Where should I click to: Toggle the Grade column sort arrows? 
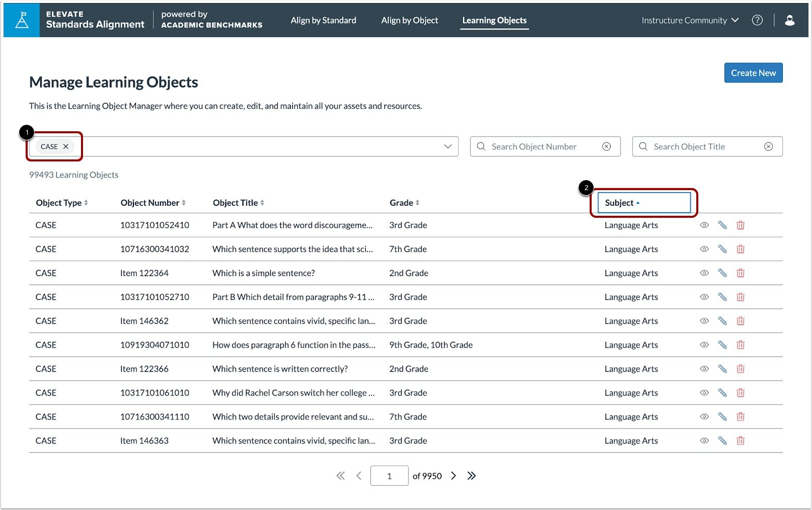tap(419, 202)
